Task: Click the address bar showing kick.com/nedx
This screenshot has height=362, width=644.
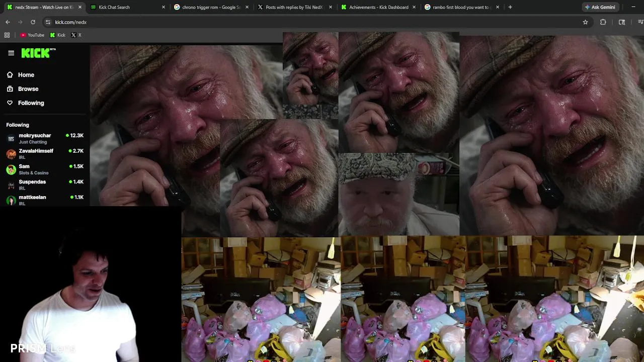Action: coord(317,22)
